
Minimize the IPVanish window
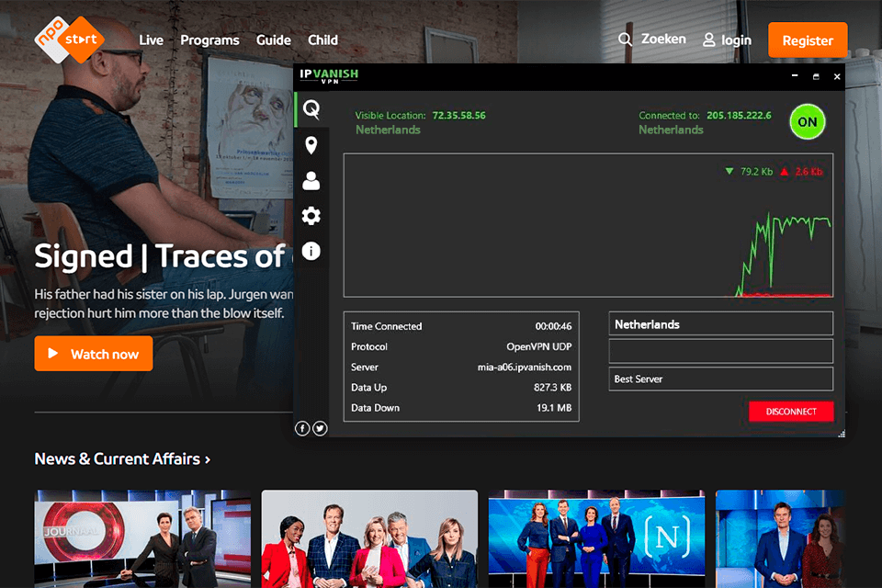(x=795, y=75)
